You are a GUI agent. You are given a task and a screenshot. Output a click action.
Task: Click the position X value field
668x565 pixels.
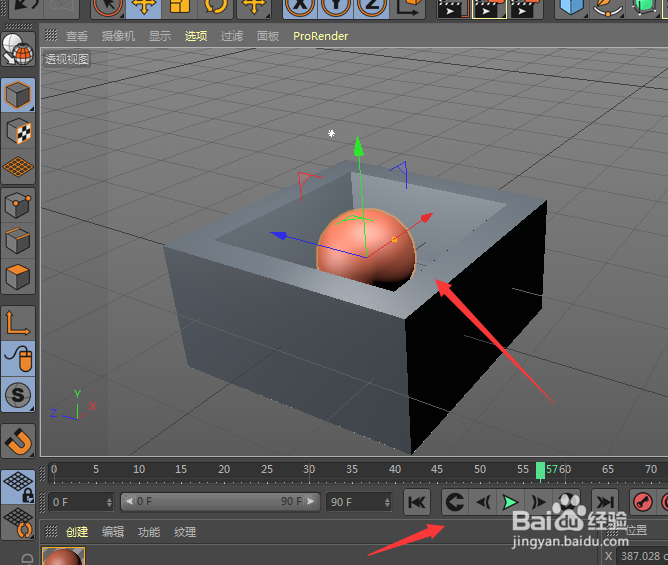pos(644,556)
